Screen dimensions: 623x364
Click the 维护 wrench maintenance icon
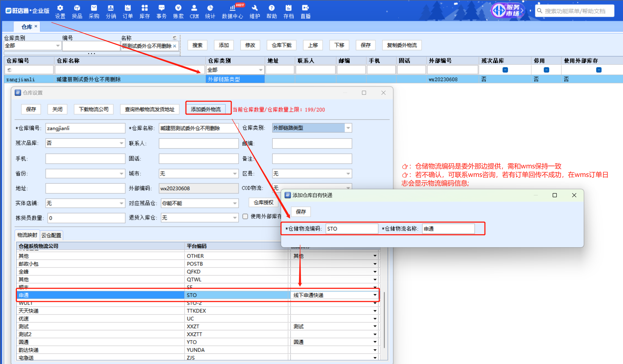coord(254,8)
